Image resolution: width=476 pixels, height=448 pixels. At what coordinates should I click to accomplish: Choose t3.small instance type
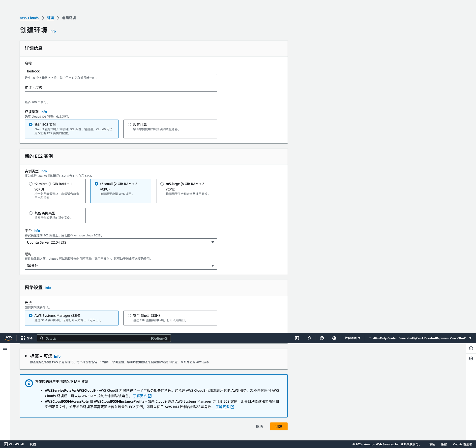(x=121, y=191)
